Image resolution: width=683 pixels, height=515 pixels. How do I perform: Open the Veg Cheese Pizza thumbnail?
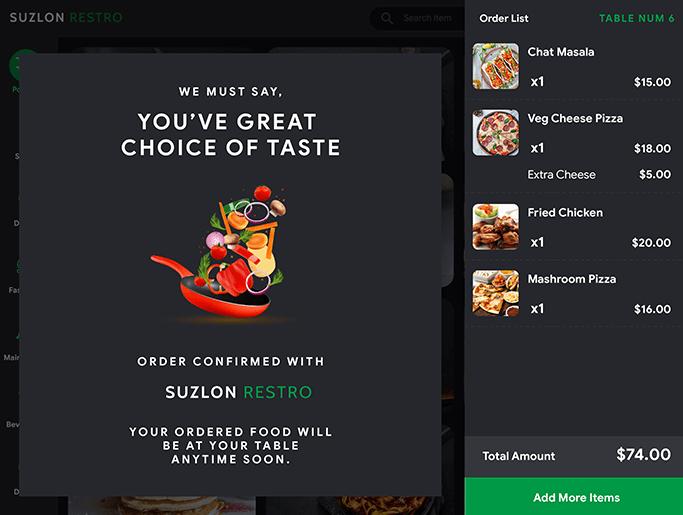(496, 132)
